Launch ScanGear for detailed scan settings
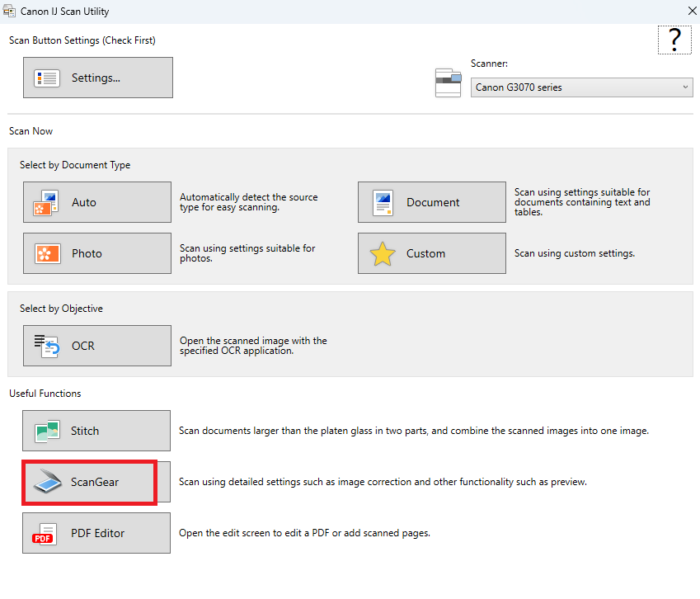The width and height of the screenshot is (700, 599). tap(96, 483)
